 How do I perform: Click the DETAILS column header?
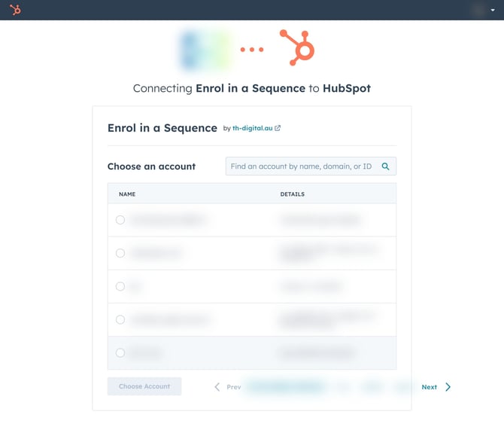tap(293, 194)
